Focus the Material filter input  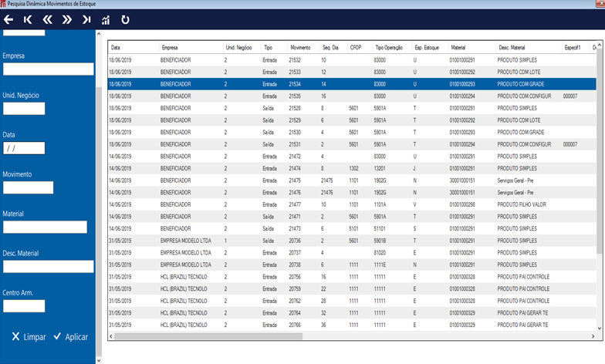45,227
